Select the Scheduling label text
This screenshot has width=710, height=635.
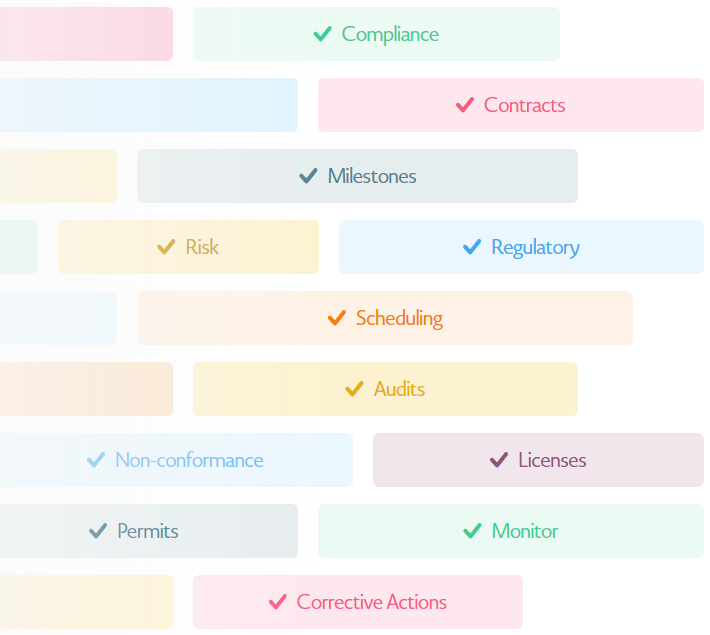[x=399, y=318]
